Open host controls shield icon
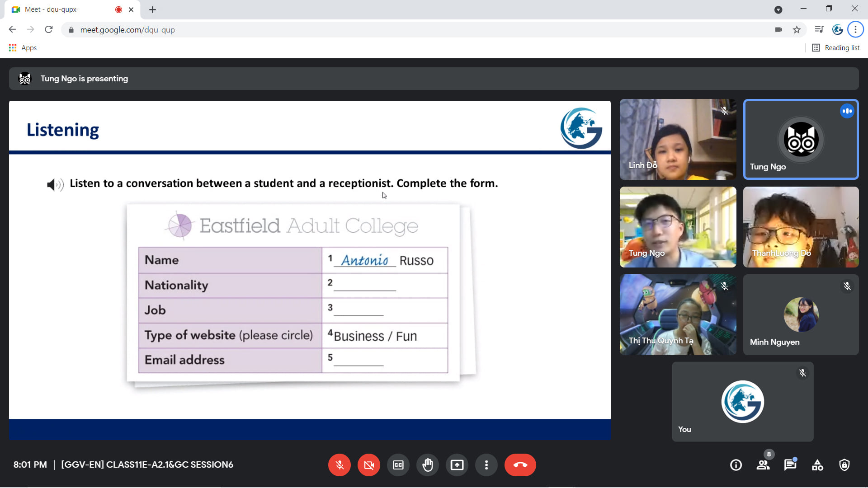Screen dimensions: 868x488 [x=844, y=465]
